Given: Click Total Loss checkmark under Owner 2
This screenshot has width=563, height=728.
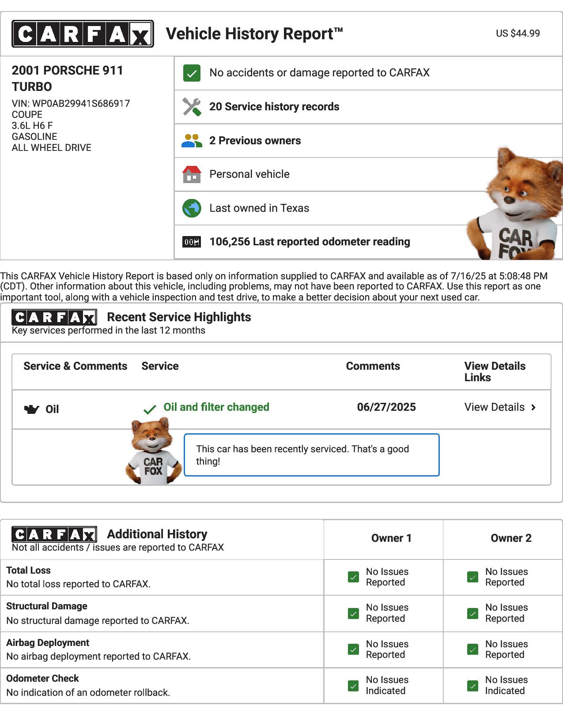Looking at the screenshot, I should (472, 577).
